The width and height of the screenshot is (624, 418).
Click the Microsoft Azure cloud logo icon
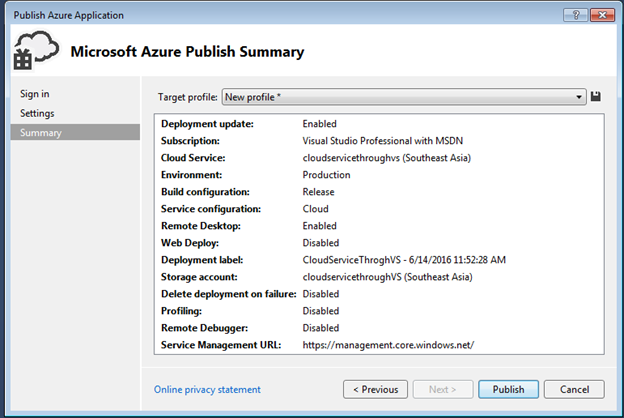click(x=36, y=51)
